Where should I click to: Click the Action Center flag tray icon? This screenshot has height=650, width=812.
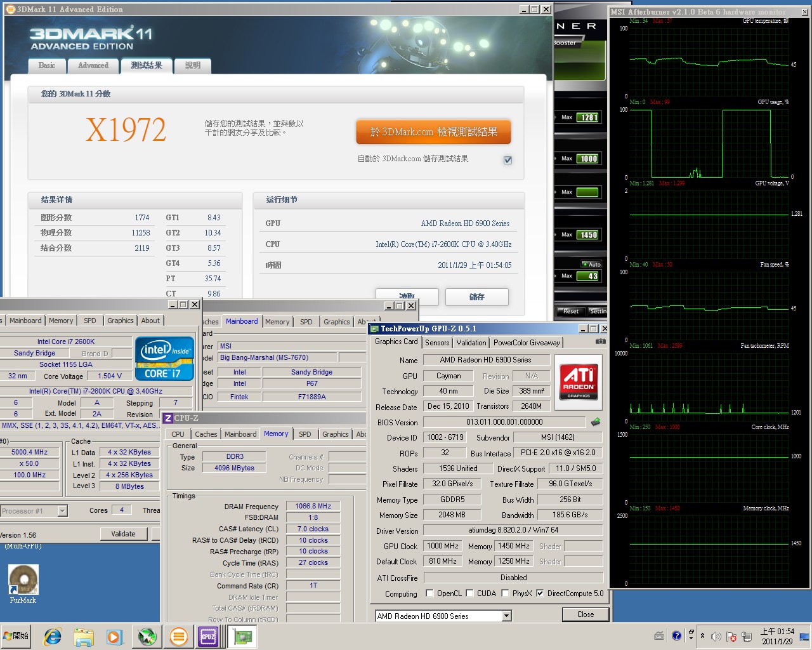(731, 636)
